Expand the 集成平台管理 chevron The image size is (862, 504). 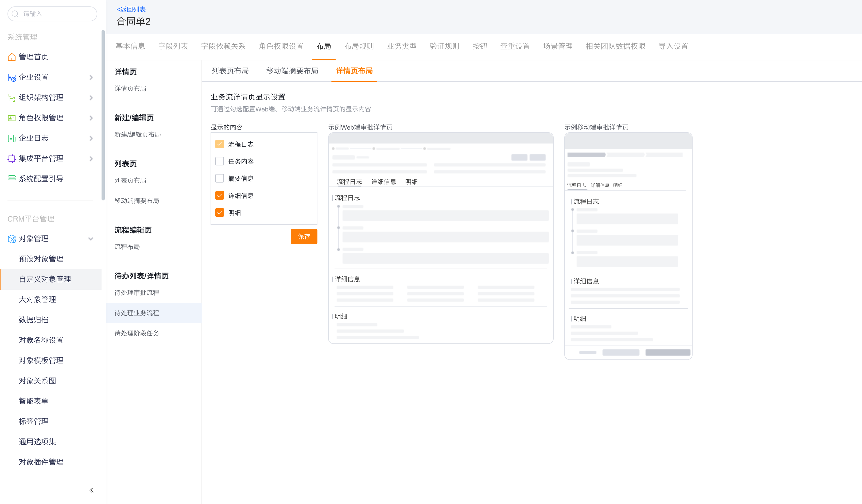click(91, 158)
